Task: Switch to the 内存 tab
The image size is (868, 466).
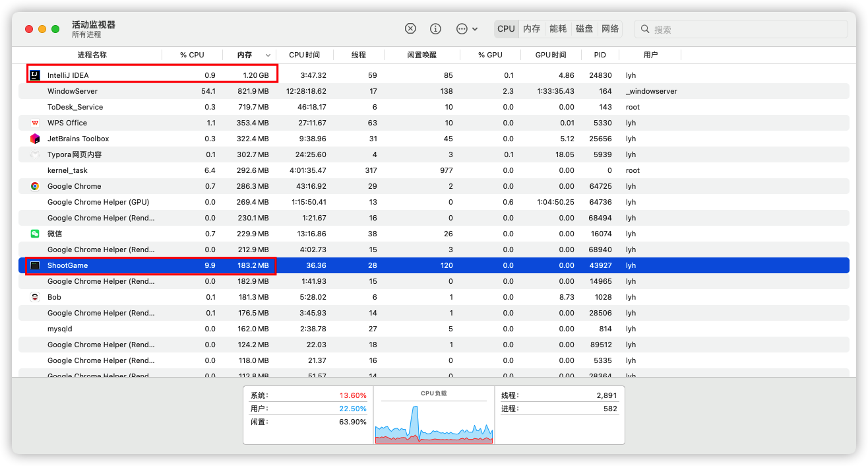Action: pyautogui.click(x=532, y=29)
